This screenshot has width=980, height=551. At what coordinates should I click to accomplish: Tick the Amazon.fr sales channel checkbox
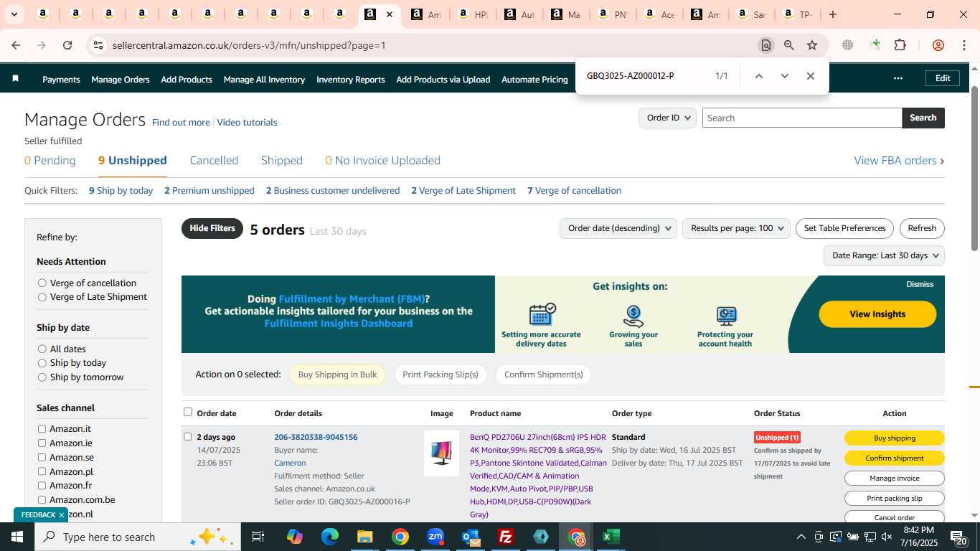click(42, 486)
